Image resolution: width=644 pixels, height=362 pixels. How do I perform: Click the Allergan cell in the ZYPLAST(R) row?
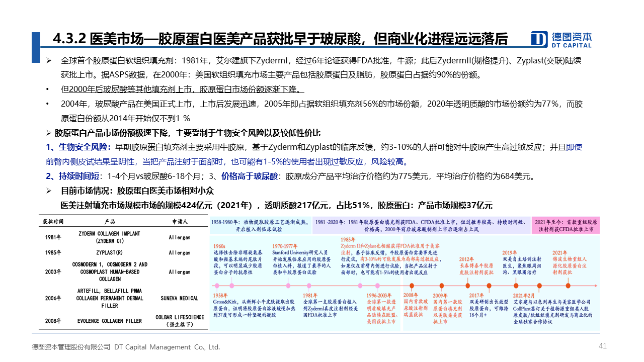(x=180, y=253)
